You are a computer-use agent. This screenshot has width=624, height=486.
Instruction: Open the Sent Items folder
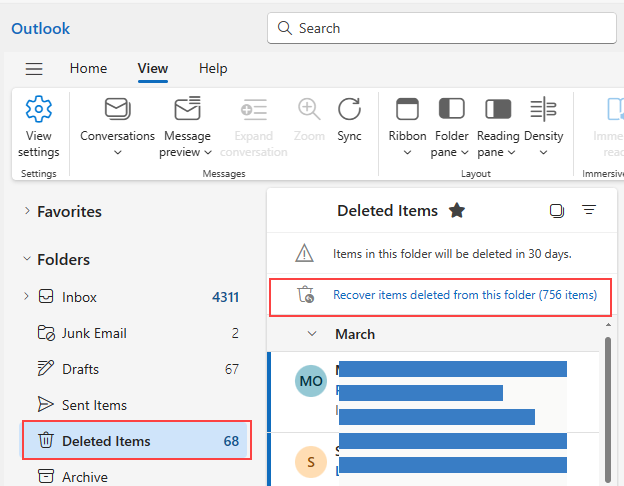[x=135, y=405]
